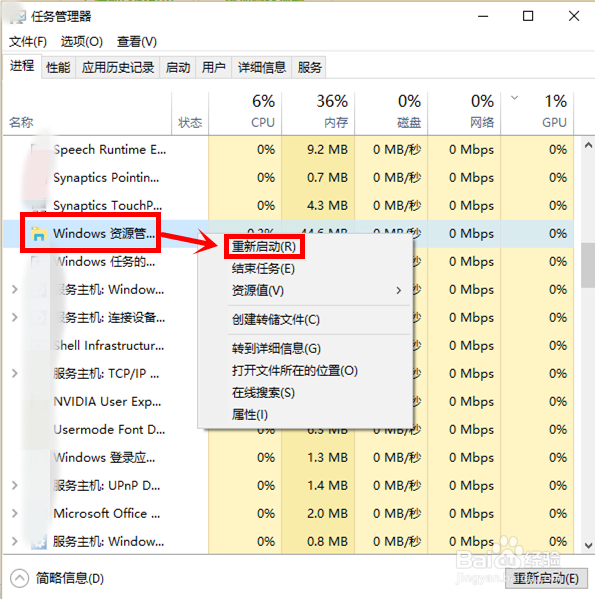Sort by the 网络 column header
This screenshot has height=599, width=595.
(464, 113)
